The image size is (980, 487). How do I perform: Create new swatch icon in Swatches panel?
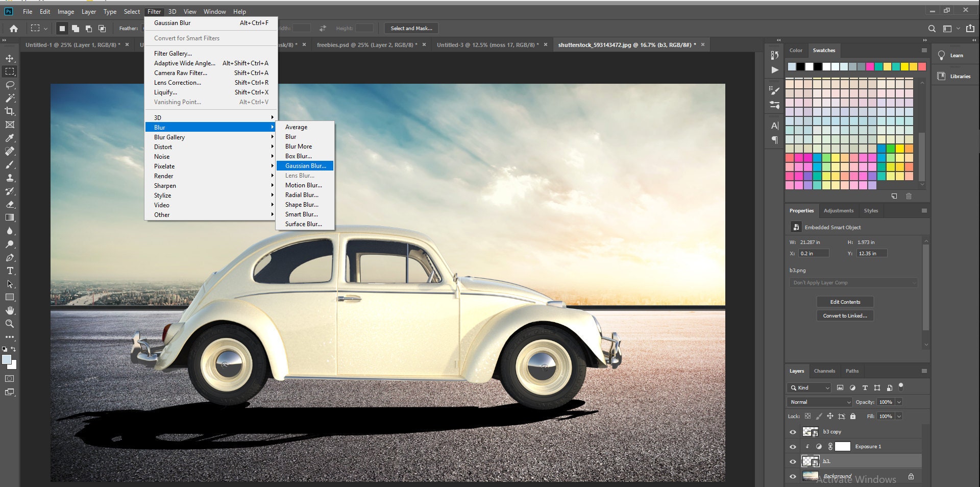[x=894, y=196]
